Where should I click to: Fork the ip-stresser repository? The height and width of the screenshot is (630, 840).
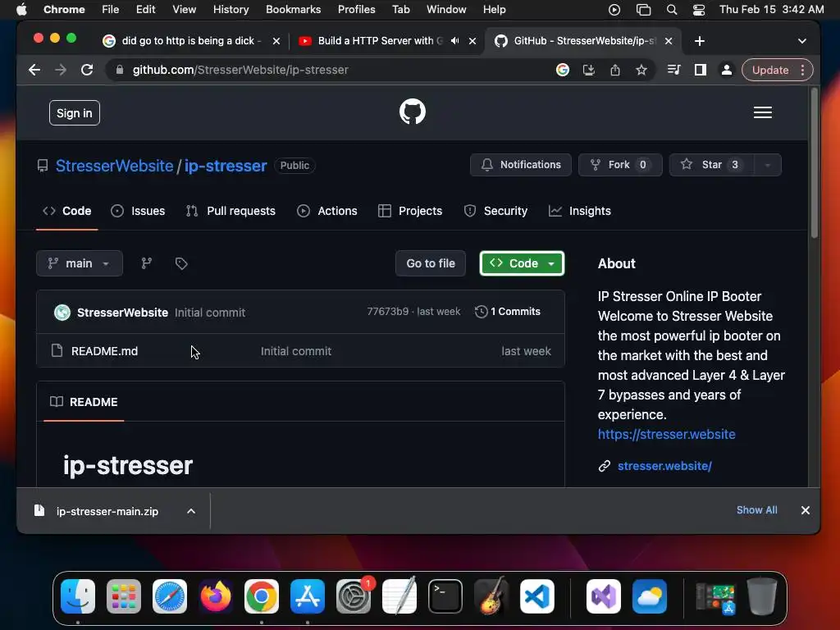(x=620, y=165)
